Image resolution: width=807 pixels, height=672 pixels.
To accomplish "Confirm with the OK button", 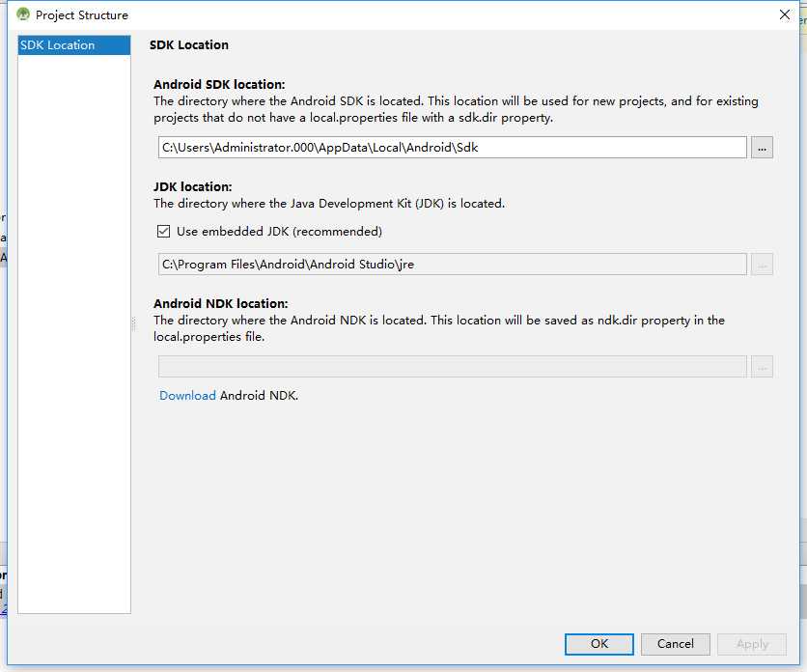I will pos(599,644).
